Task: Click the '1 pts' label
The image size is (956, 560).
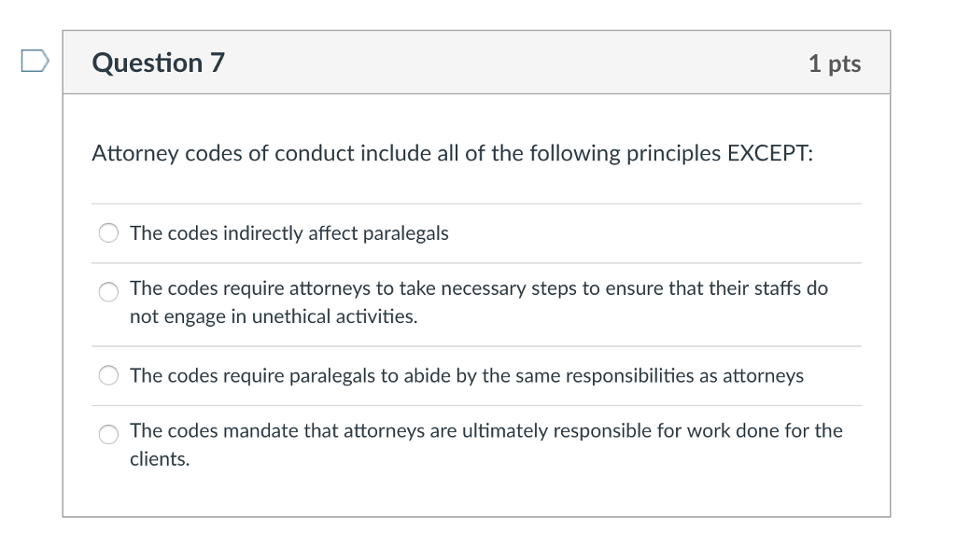Action: pyautogui.click(x=836, y=62)
